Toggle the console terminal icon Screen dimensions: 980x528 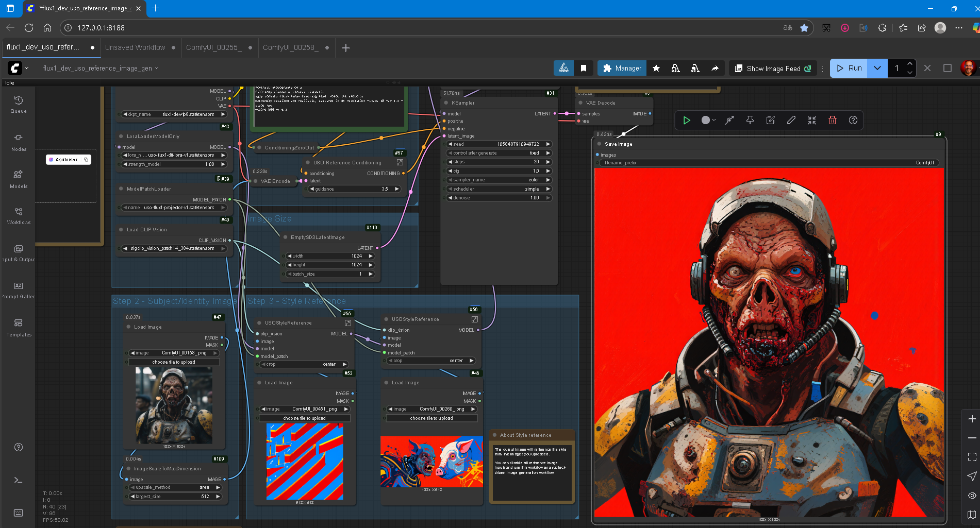[x=19, y=480]
